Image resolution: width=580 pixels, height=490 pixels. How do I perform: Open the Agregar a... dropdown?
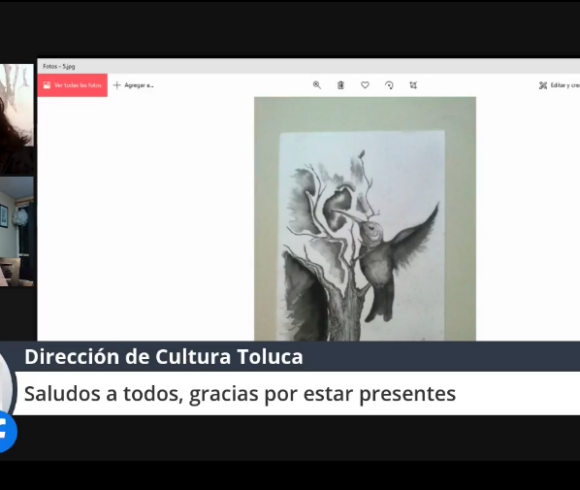[x=134, y=85]
